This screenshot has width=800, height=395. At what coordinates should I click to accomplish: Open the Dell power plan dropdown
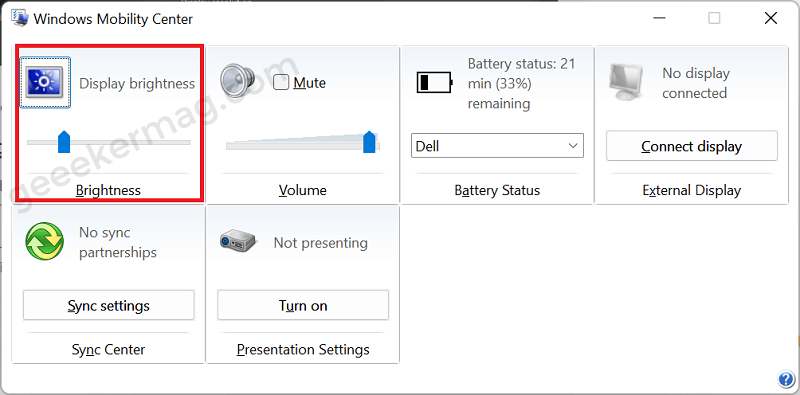(x=497, y=146)
